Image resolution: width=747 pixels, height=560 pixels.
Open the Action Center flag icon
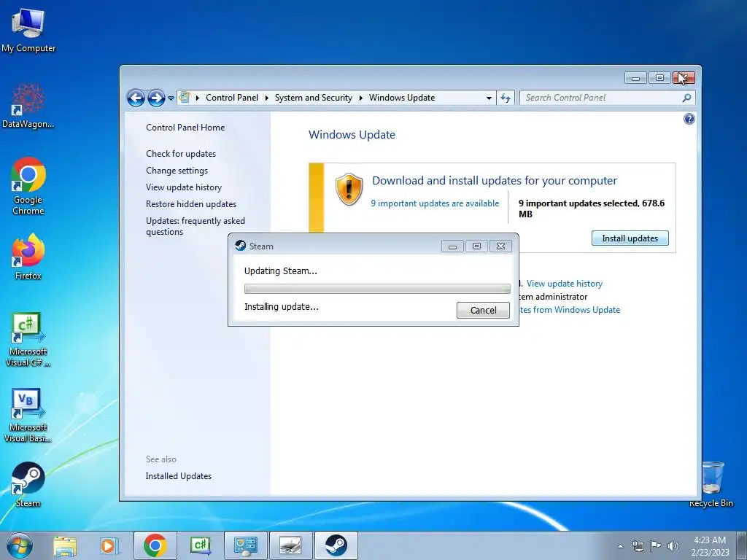(x=656, y=545)
